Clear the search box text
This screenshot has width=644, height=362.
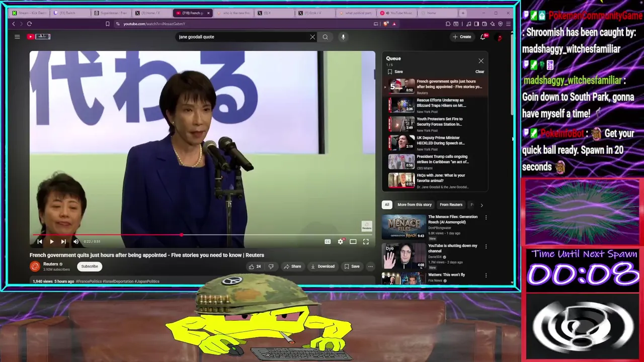[x=312, y=37]
